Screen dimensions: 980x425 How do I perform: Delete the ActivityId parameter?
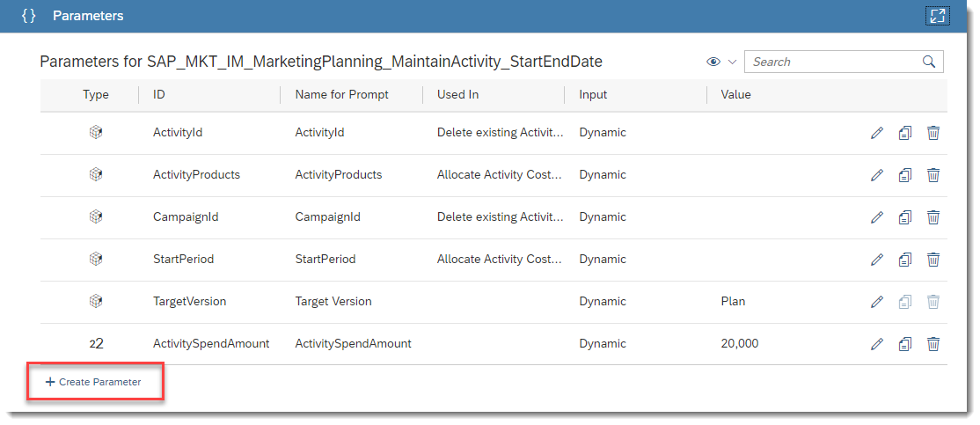(x=933, y=133)
